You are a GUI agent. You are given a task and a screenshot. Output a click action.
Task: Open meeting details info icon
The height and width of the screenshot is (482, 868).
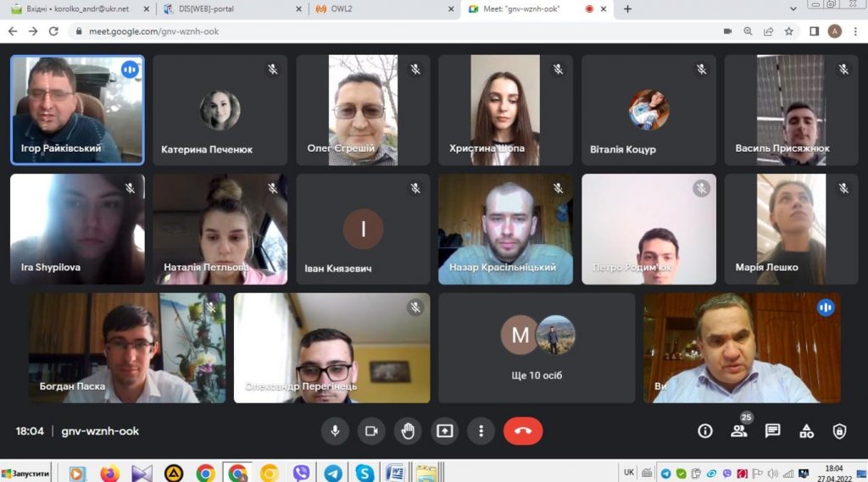(x=704, y=431)
